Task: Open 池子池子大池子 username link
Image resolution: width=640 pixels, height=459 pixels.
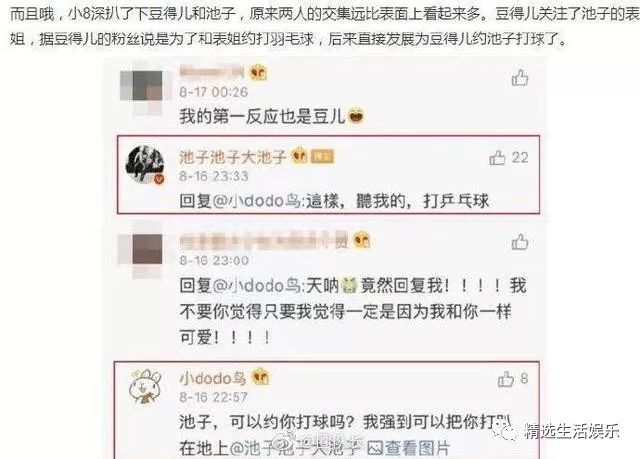Action: (x=233, y=157)
